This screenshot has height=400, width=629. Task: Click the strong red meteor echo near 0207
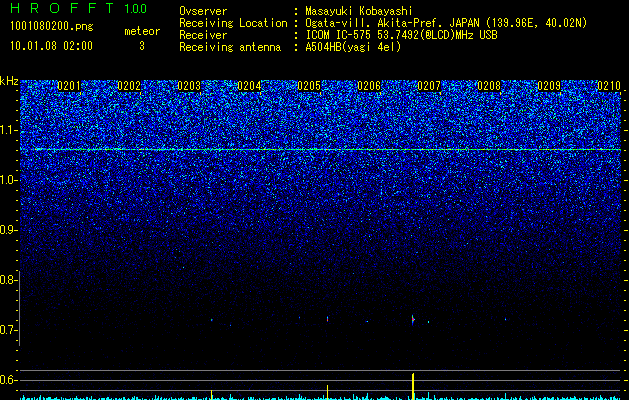(413, 320)
